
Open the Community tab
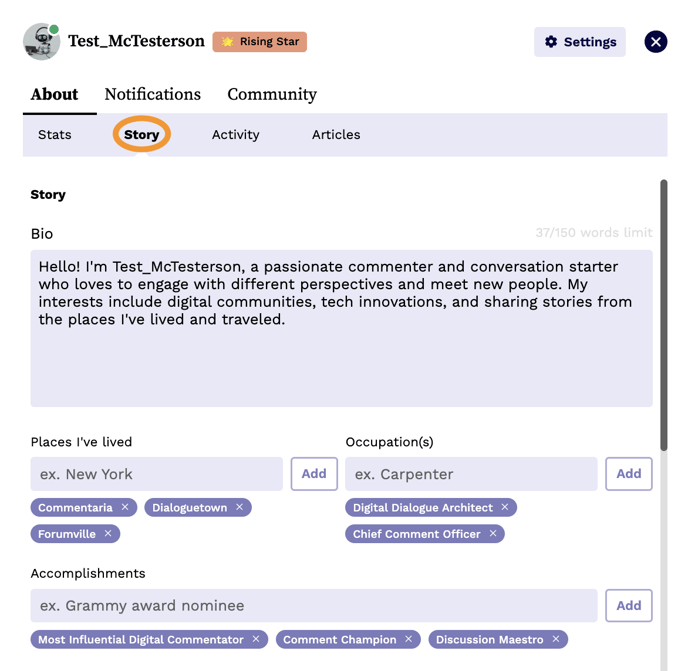tap(272, 95)
